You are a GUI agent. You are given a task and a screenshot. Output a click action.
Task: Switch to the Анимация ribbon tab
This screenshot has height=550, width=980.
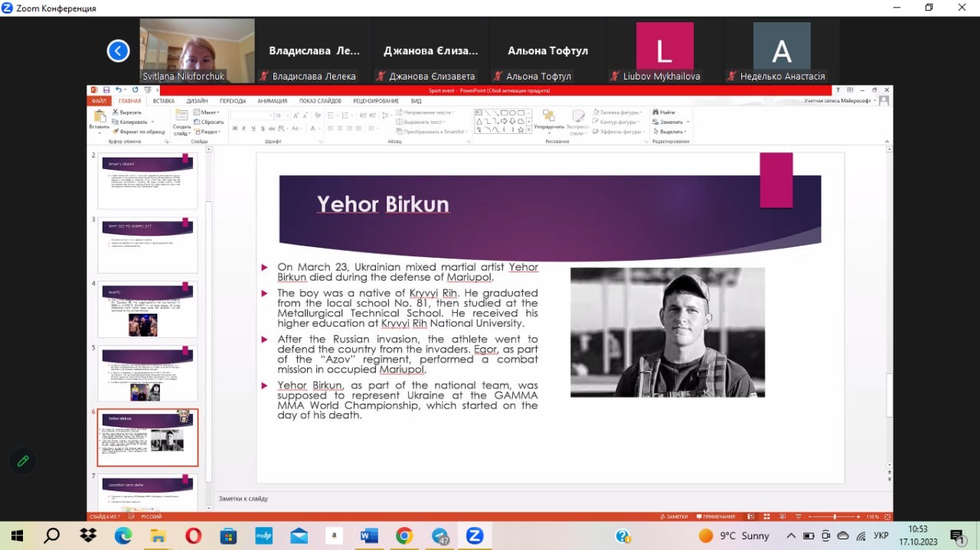(272, 100)
